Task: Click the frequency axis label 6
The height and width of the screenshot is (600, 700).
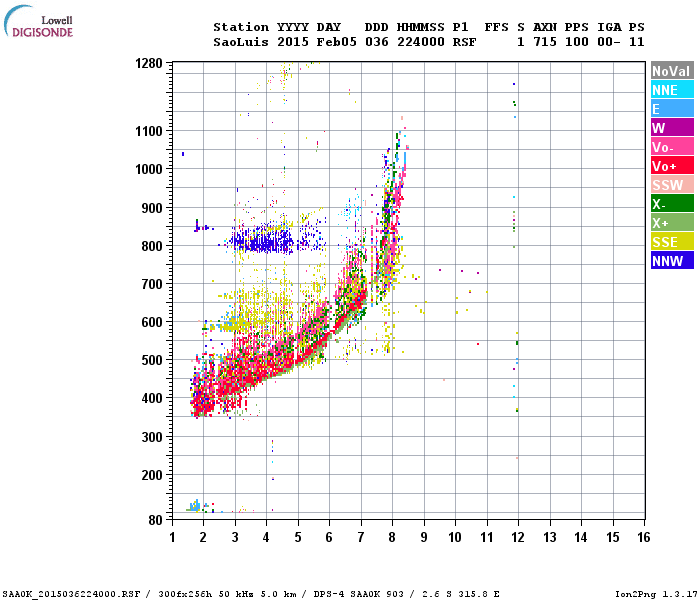Action: (x=329, y=537)
